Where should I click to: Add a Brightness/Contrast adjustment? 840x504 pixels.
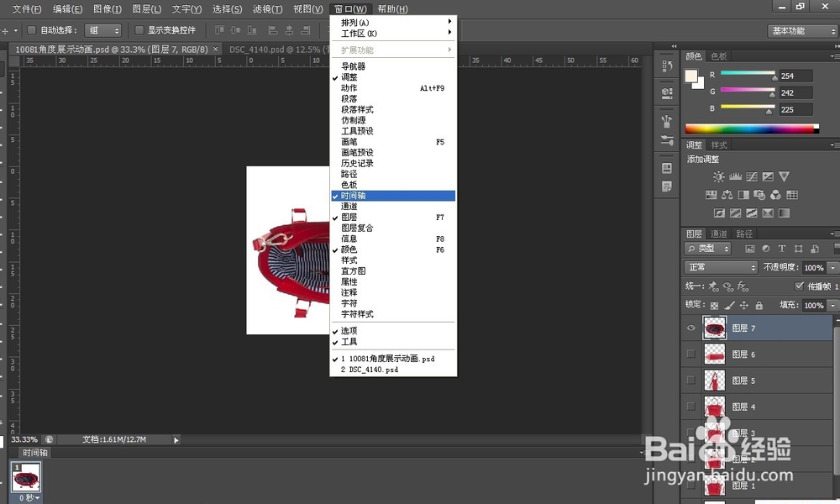tap(718, 176)
